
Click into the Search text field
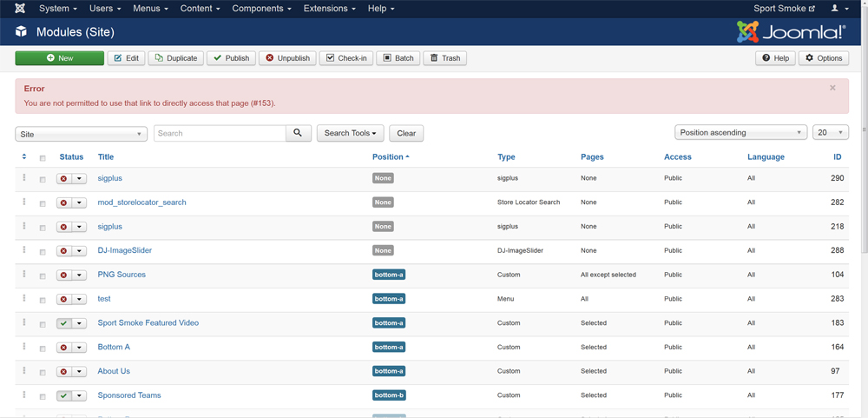pyautogui.click(x=220, y=133)
